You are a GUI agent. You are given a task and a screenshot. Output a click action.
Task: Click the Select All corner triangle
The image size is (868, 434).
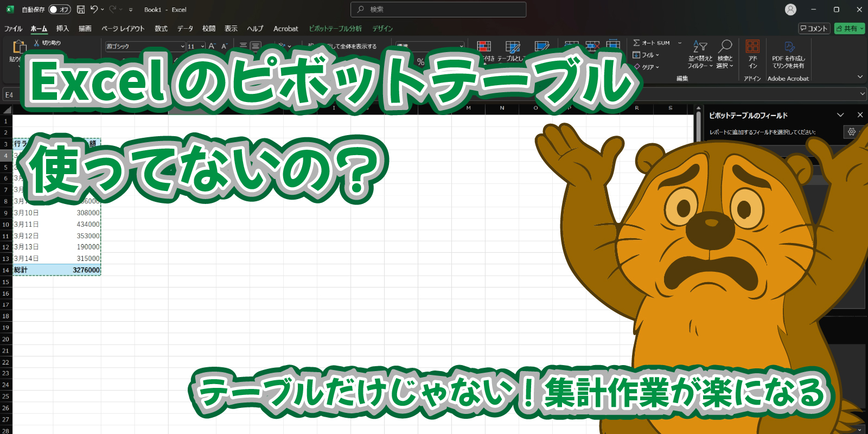click(7, 110)
